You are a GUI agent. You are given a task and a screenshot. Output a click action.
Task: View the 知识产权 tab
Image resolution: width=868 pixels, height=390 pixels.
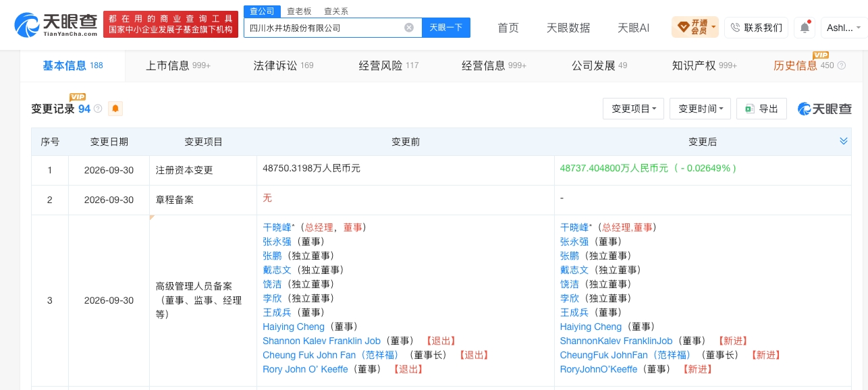point(705,65)
